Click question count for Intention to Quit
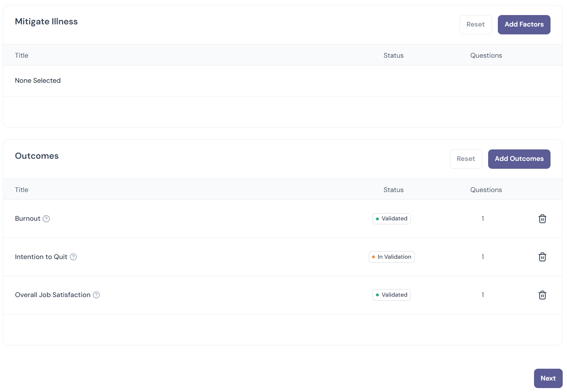The width and height of the screenshot is (567, 392). tap(483, 257)
